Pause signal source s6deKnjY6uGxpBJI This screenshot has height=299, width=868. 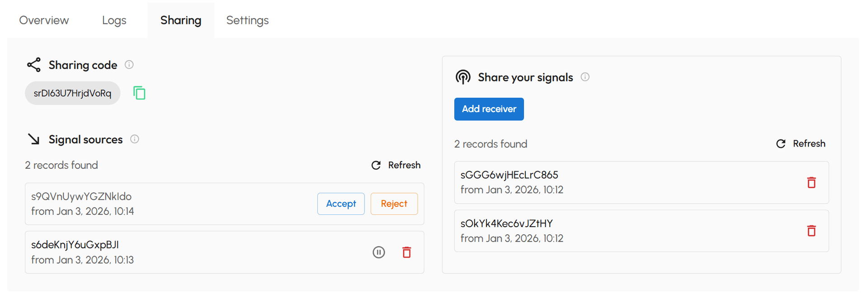point(378,252)
